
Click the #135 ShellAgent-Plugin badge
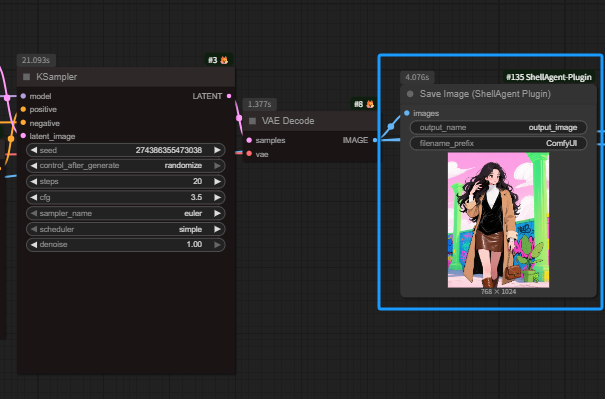tap(550, 77)
